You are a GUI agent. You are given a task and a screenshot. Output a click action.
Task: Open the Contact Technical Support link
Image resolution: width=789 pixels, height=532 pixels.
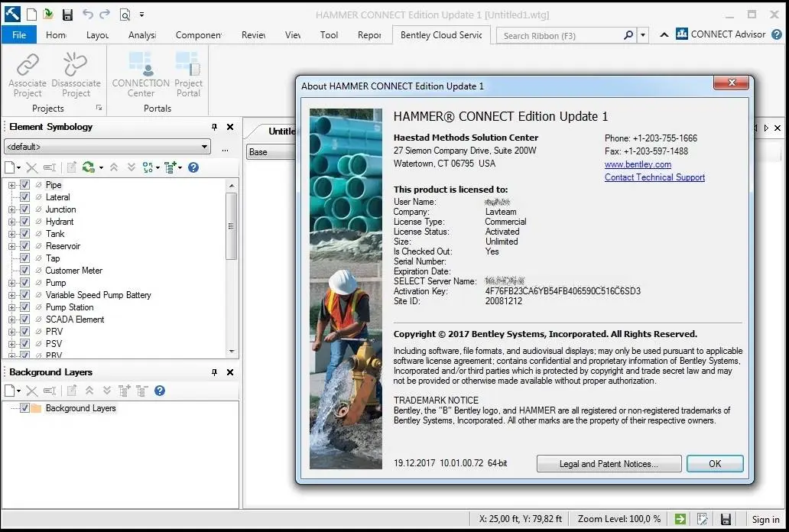[x=654, y=177]
